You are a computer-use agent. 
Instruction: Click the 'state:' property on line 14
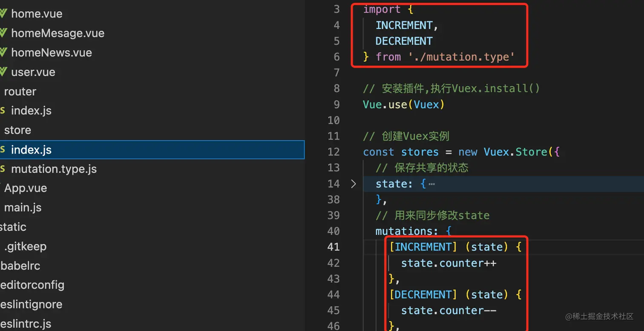pyautogui.click(x=394, y=184)
